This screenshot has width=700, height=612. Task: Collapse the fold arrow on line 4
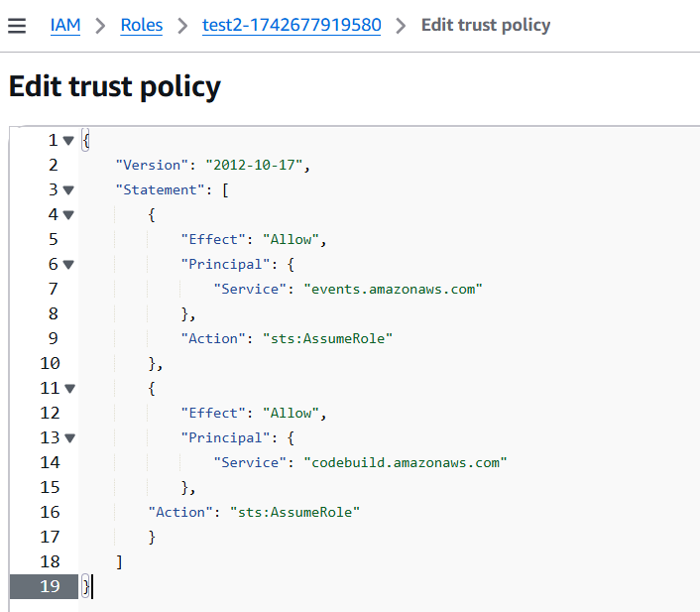[x=68, y=215]
